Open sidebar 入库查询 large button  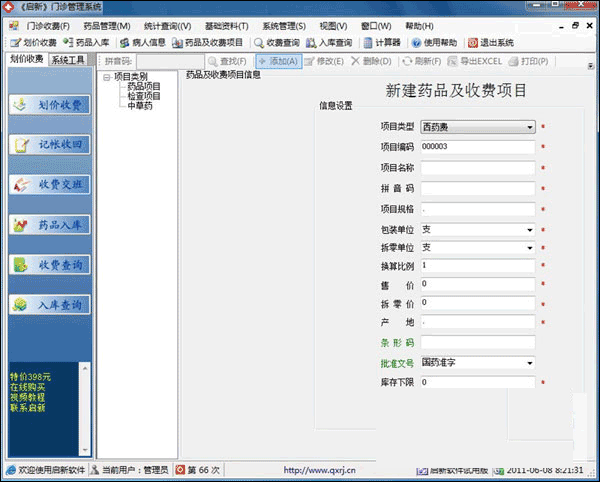click(50, 305)
